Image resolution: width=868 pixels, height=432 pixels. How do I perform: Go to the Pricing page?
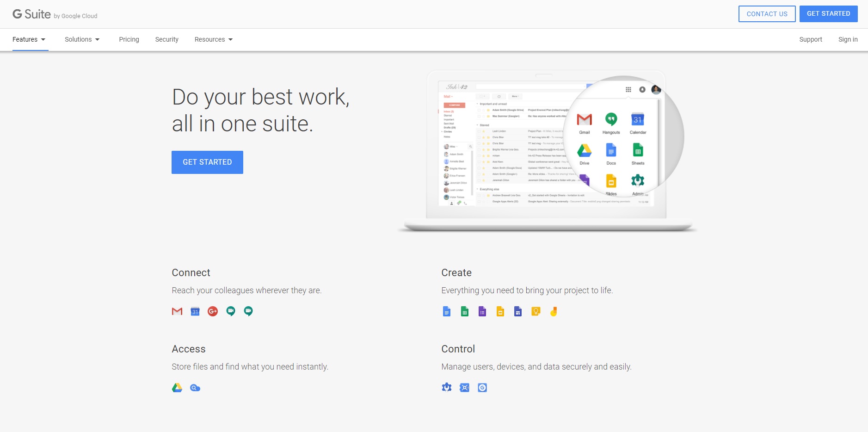[x=129, y=39]
